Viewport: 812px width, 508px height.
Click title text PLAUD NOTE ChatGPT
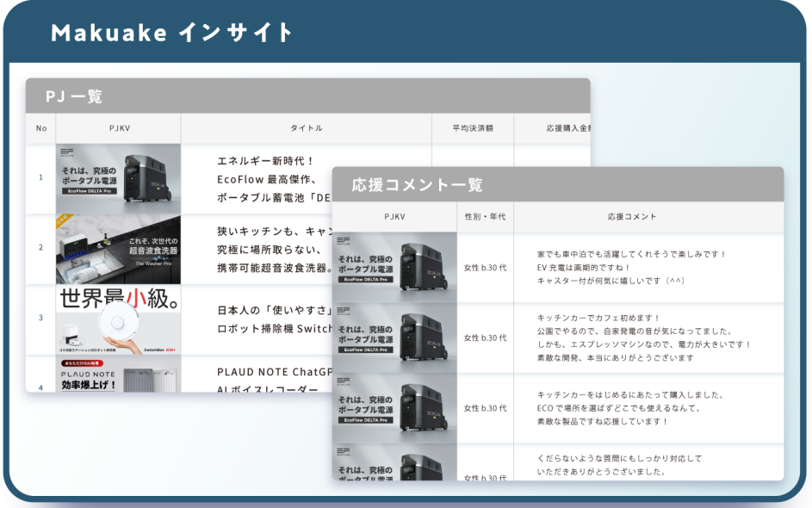click(x=275, y=372)
